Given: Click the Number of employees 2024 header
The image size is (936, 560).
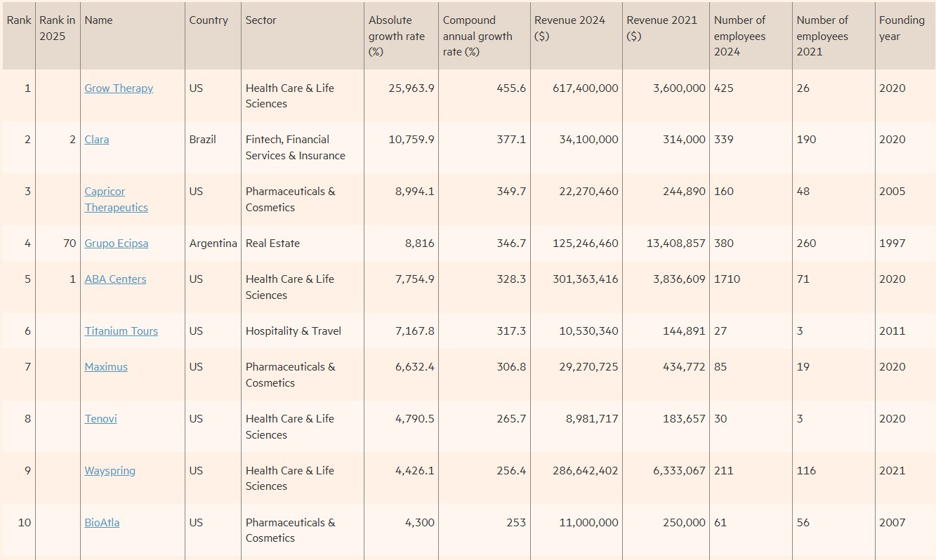Looking at the screenshot, I should click(739, 36).
